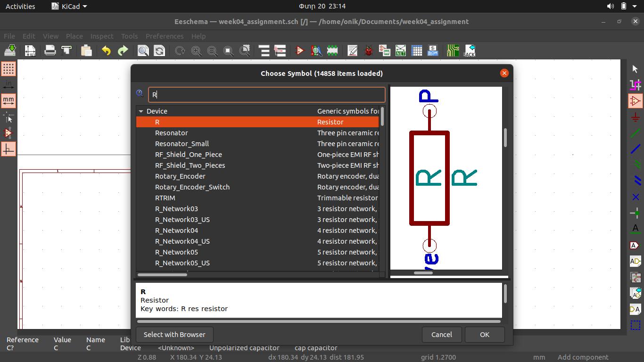Screen dimensions: 644x362
Task: Click the symbol list vertical scrollbar
Action: [382, 116]
